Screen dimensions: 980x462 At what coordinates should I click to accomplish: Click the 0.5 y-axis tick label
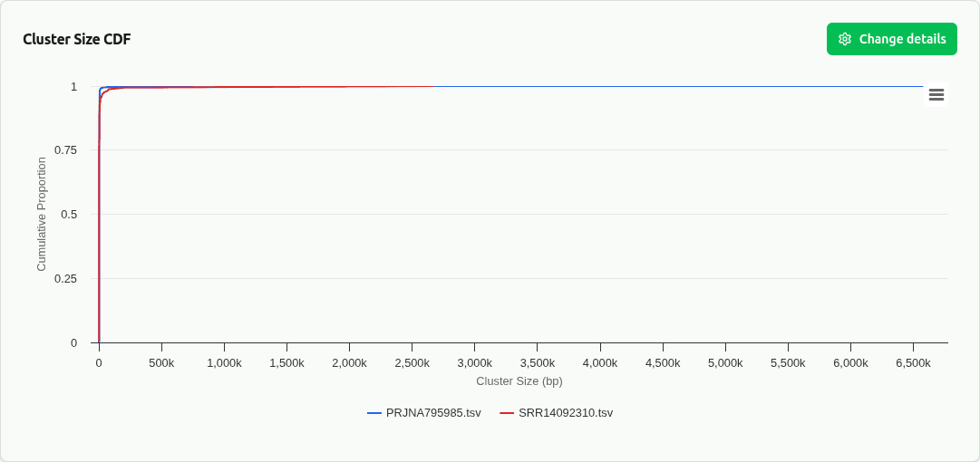coord(69,214)
